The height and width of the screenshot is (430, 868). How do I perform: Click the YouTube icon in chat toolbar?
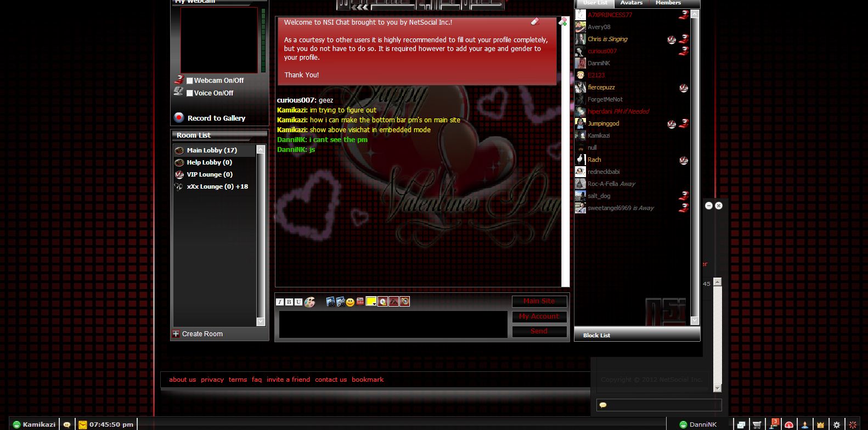pyautogui.click(x=360, y=301)
